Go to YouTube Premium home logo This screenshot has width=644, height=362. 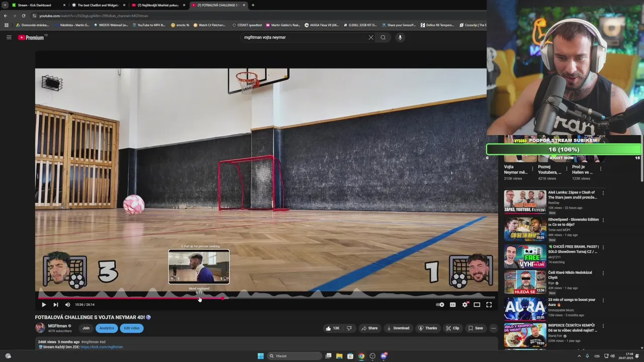(32, 37)
